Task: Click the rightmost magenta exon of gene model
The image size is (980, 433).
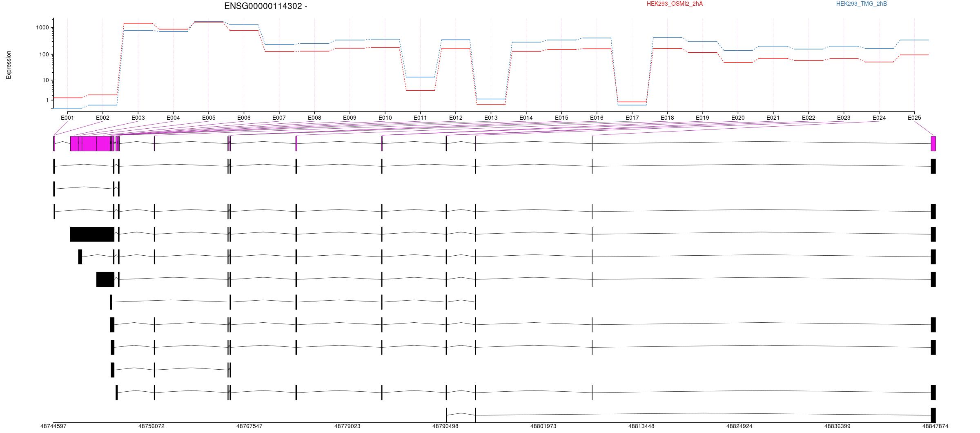Action: pyautogui.click(x=933, y=143)
